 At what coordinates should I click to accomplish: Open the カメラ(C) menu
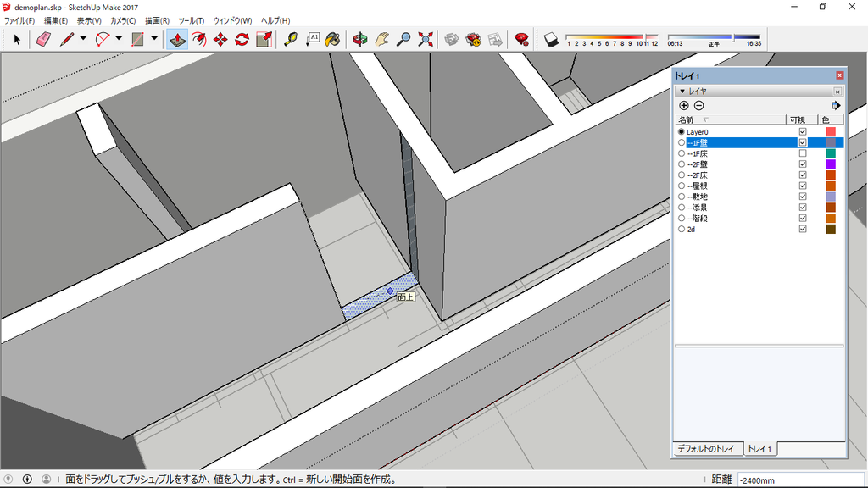(123, 20)
